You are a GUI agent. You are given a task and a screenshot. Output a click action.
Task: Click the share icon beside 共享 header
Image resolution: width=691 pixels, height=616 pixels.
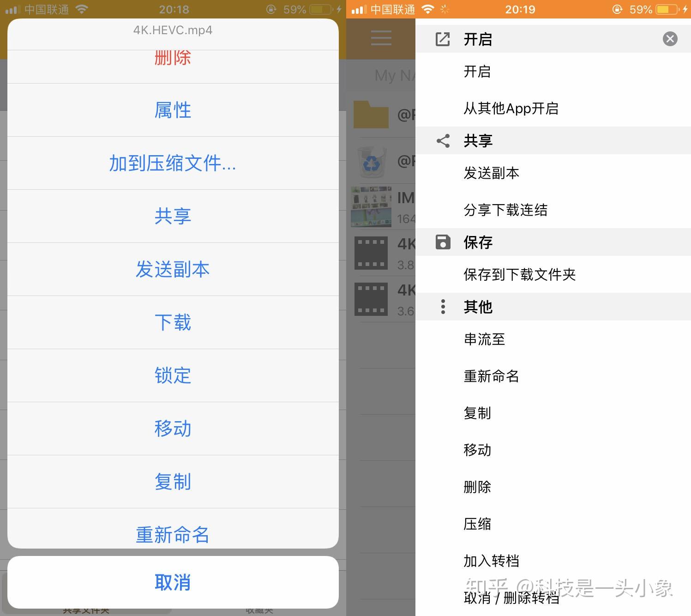point(443,141)
